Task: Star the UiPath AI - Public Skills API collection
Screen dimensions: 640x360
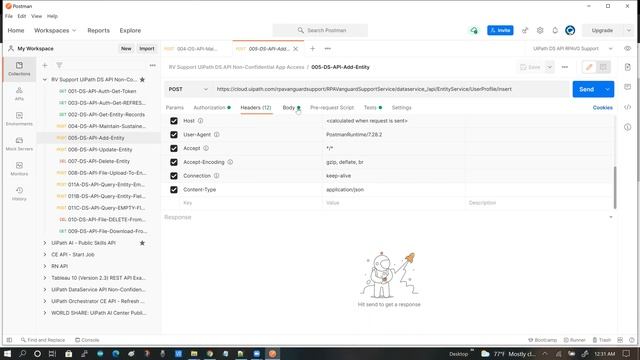Action: (142, 243)
